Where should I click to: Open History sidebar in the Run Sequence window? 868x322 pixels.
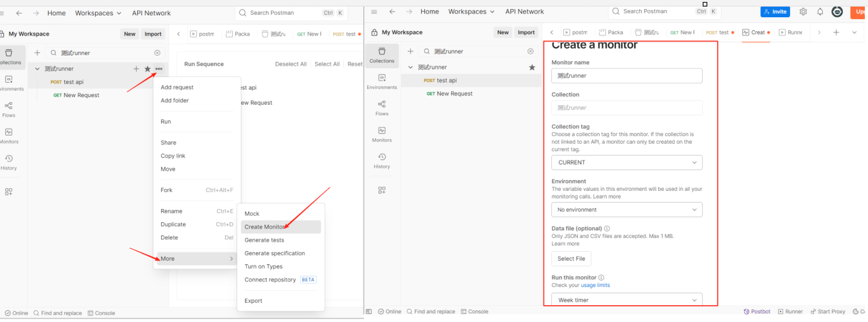point(9,162)
